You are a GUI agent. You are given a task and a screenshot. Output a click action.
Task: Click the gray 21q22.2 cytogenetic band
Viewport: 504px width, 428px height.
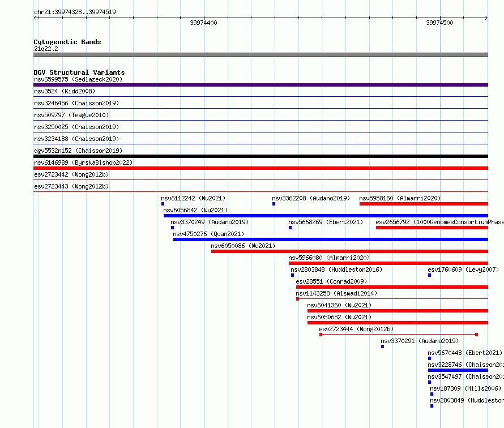[x=260, y=55]
